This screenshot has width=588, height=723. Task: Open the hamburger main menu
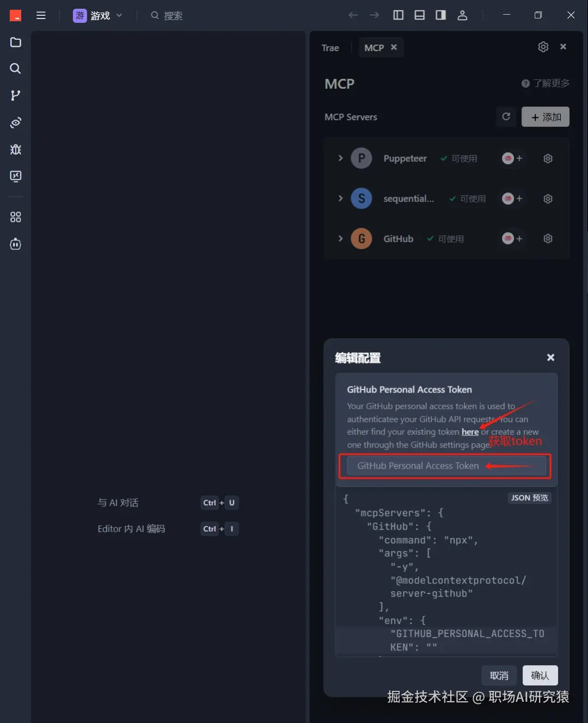pyautogui.click(x=41, y=15)
